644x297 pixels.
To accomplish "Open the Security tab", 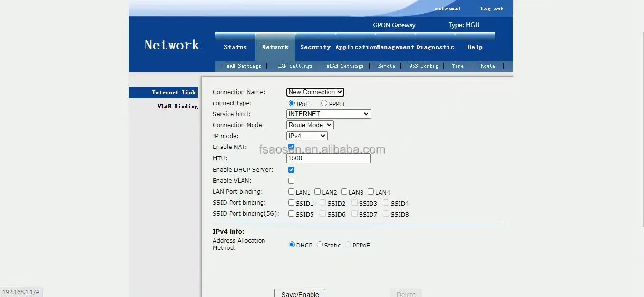I will point(315,47).
